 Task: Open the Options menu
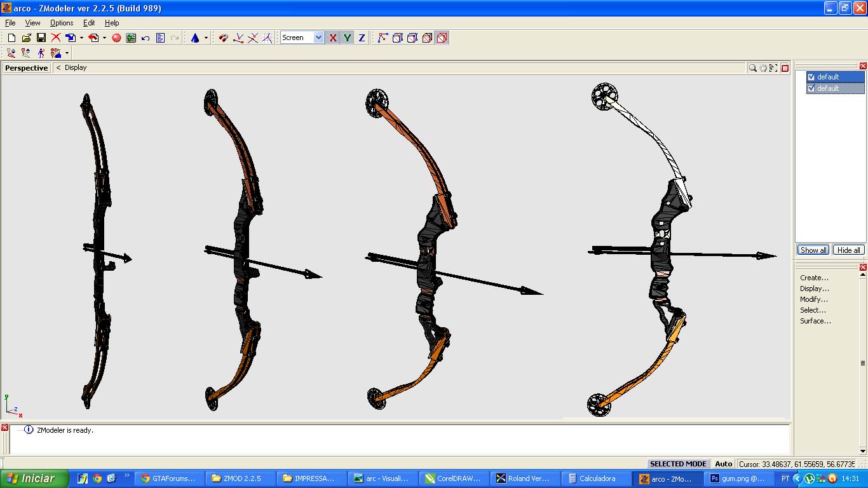pyautogui.click(x=62, y=23)
